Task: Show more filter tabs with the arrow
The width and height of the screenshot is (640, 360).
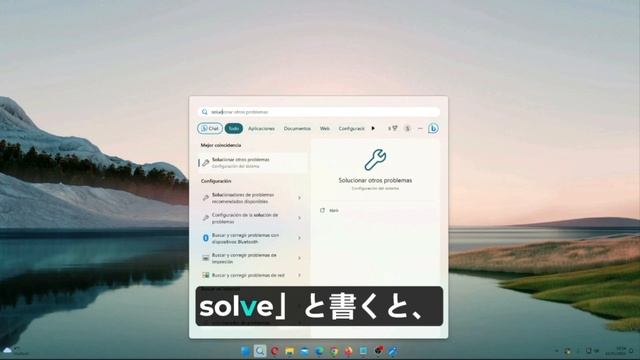Action: (x=373, y=129)
